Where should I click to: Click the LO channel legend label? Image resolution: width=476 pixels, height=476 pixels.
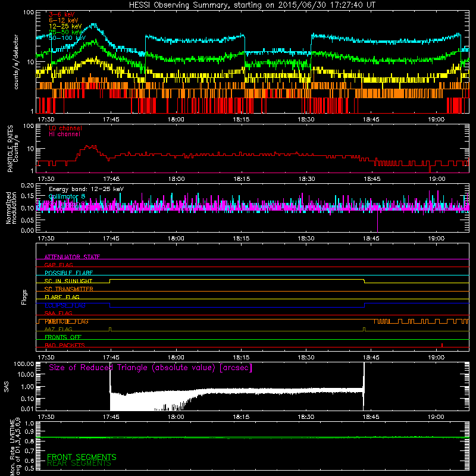click(x=65, y=128)
